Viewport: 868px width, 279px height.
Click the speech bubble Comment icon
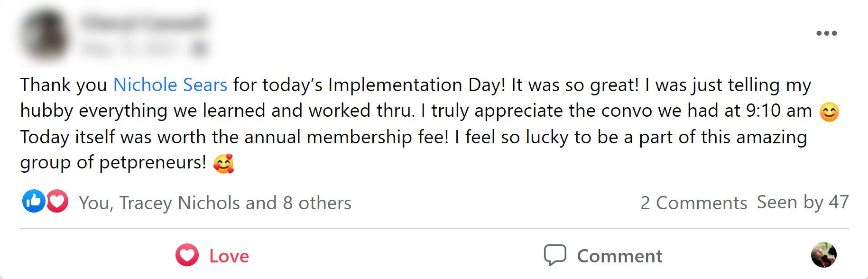click(554, 255)
